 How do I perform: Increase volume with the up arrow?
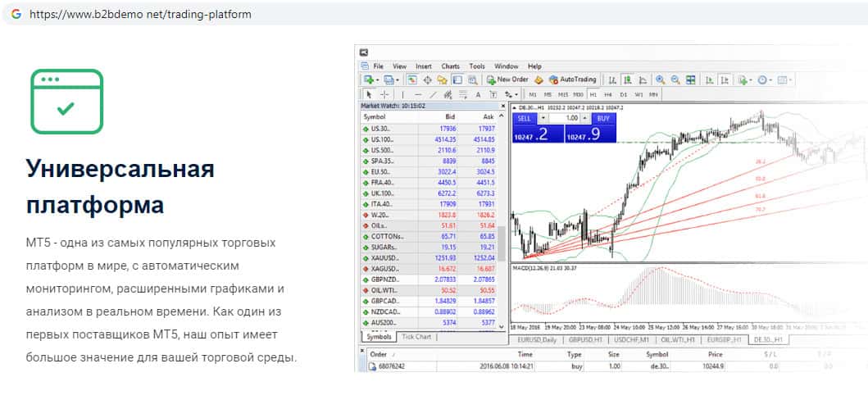tap(587, 119)
